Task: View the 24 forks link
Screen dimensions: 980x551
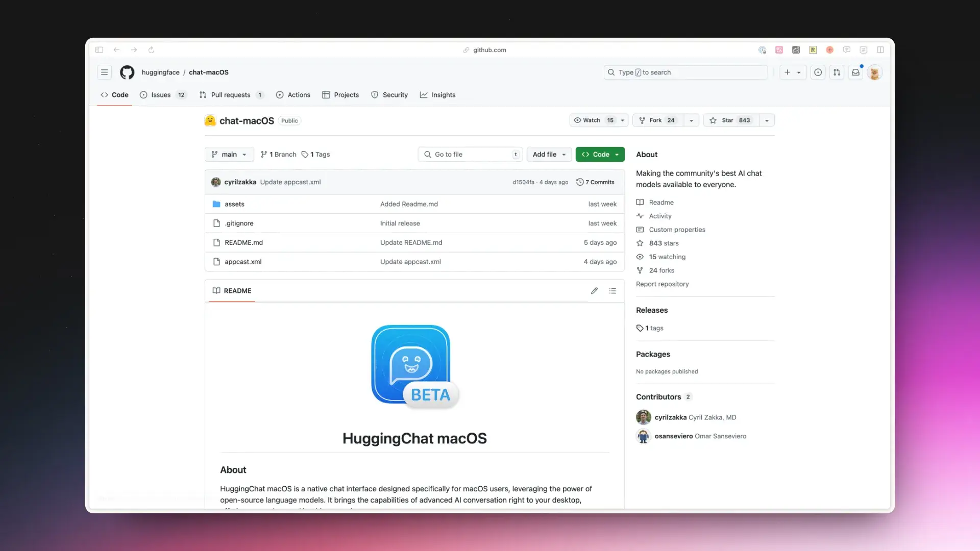Action: 655,270
